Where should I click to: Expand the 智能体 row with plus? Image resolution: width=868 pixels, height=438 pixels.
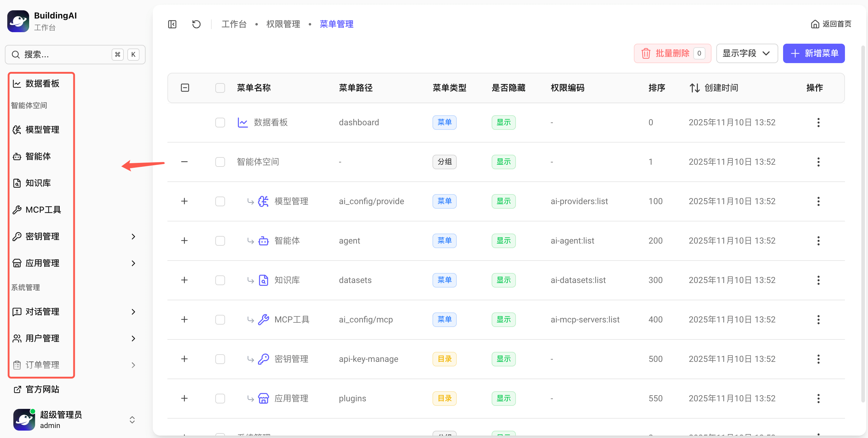[x=184, y=241]
